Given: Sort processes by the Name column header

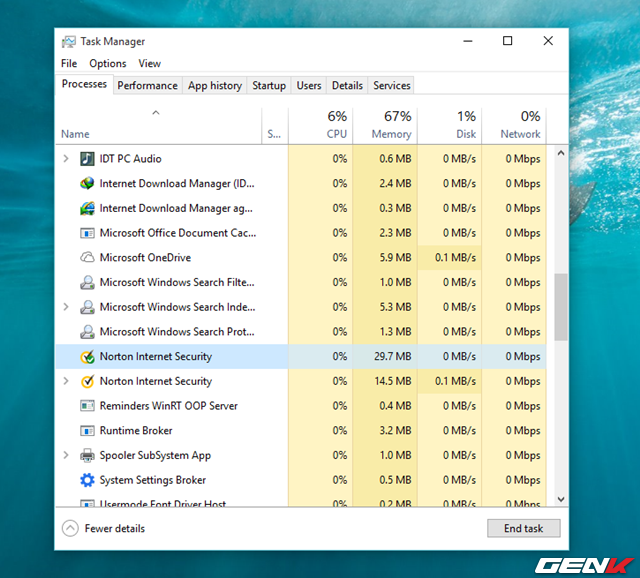Looking at the screenshot, I should tap(158, 126).
